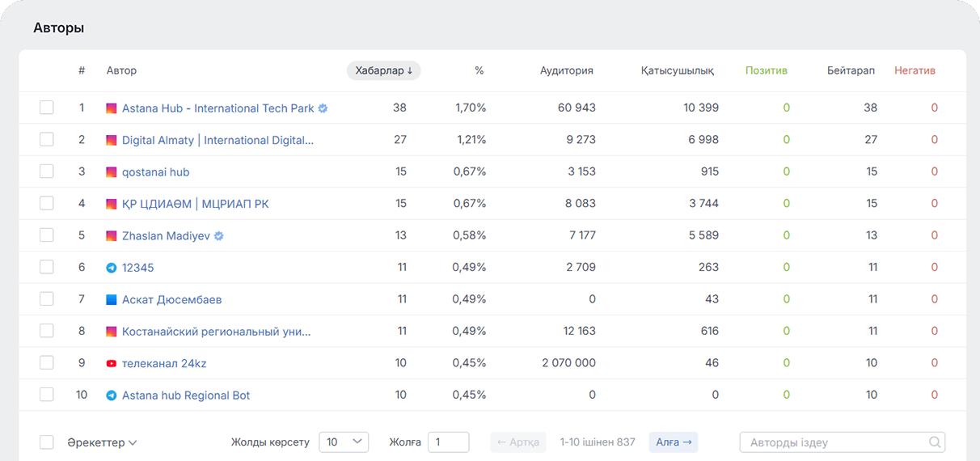Click the % column header
Viewport: 980px width, 461px height.
pyautogui.click(x=479, y=70)
